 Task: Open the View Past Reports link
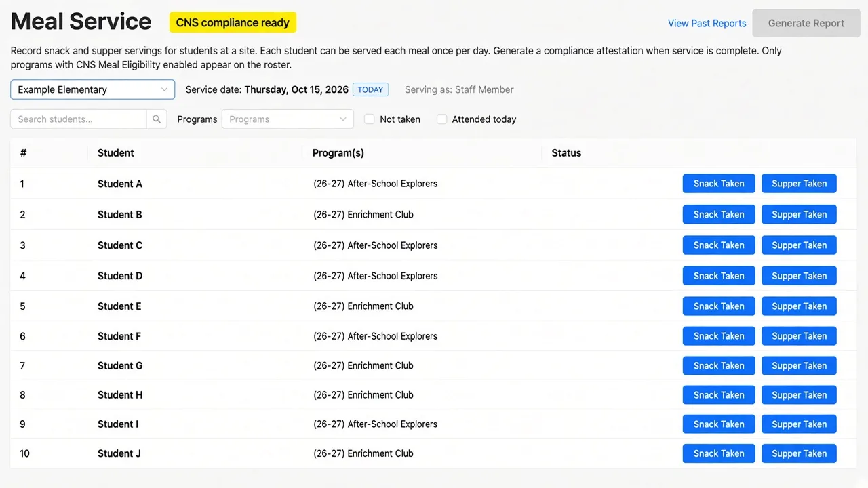pos(707,23)
